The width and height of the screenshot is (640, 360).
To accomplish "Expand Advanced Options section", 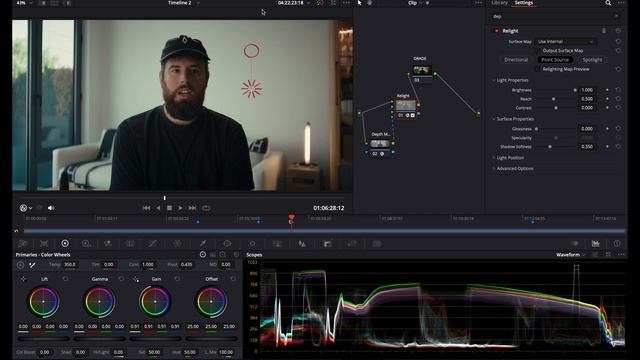I will (493, 169).
